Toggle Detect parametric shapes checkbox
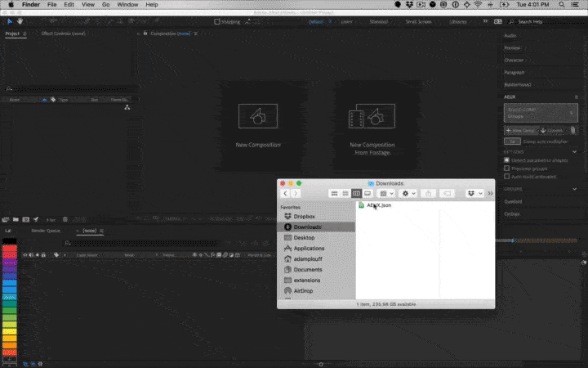This screenshot has width=588, height=368. pos(506,160)
